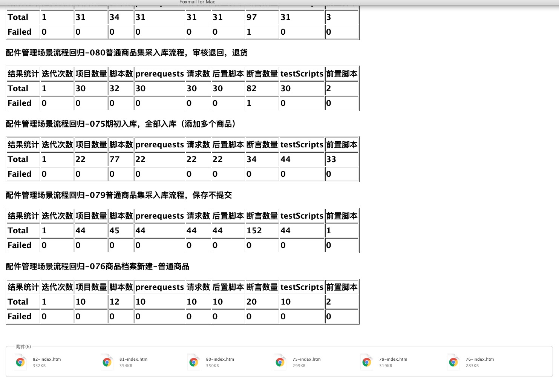This screenshot has height=392, width=559.
Task: Click the failed count 1 in 080 table
Action: (x=249, y=103)
